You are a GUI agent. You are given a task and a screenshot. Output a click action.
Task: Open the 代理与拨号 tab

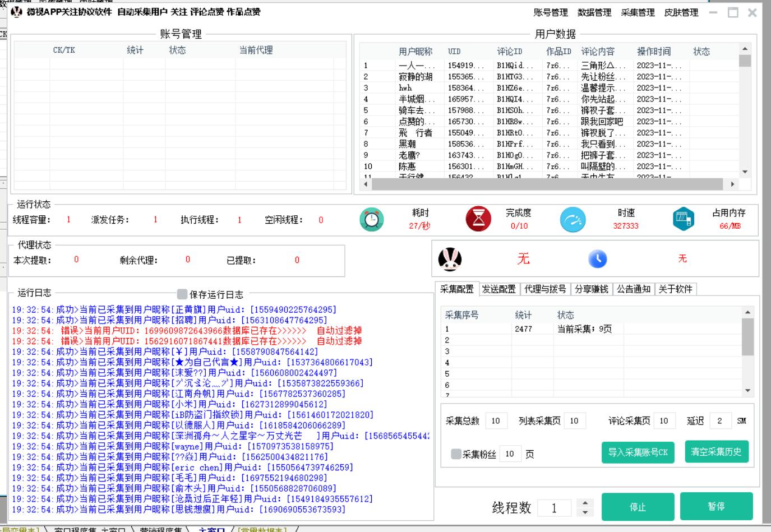544,289
